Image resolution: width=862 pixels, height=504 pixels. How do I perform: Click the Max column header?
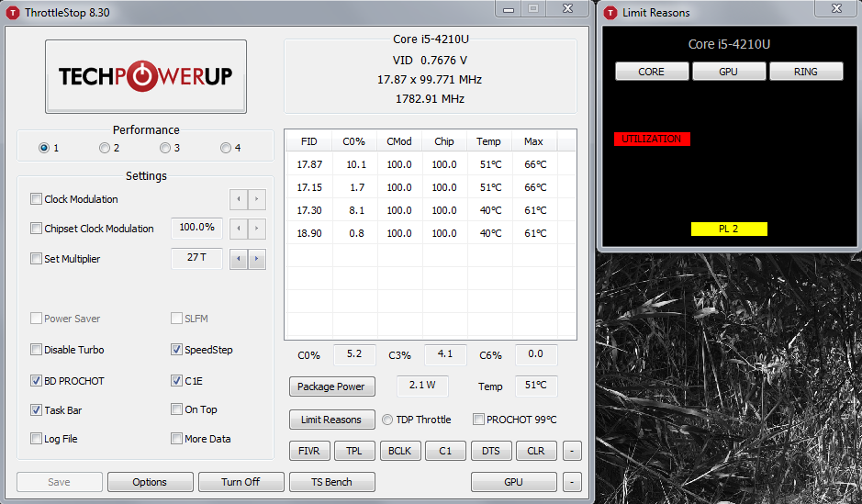click(534, 141)
